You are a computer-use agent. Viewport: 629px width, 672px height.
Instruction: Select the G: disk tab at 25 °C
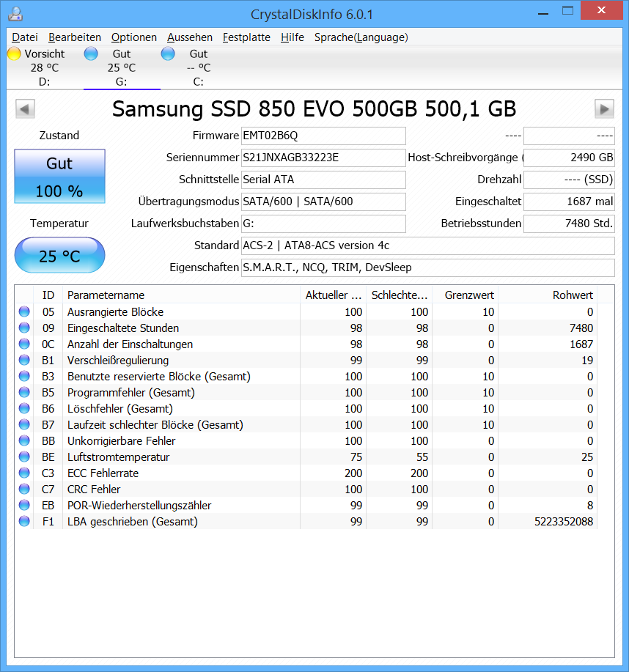(122, 67)
